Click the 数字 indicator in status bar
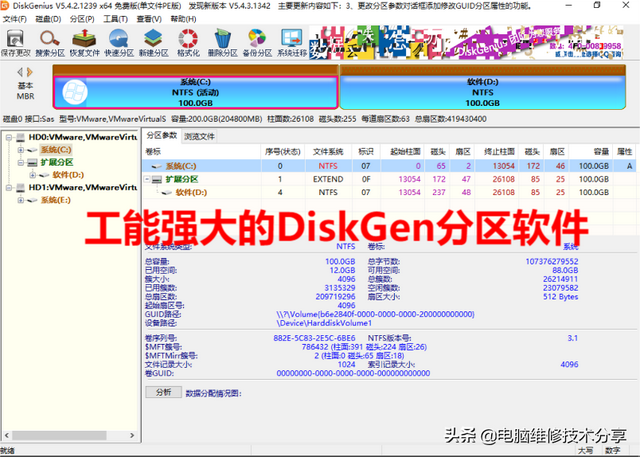 click(x=613, y=450)
